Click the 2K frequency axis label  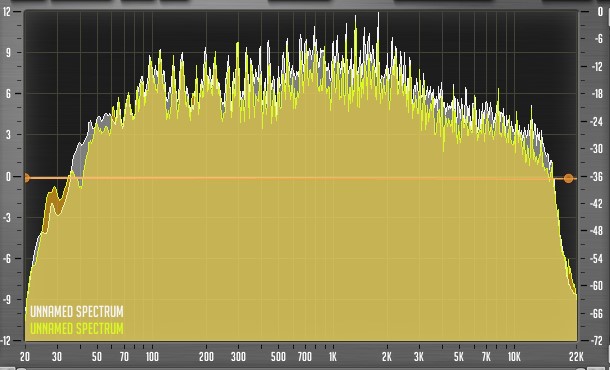pos(387,357)
